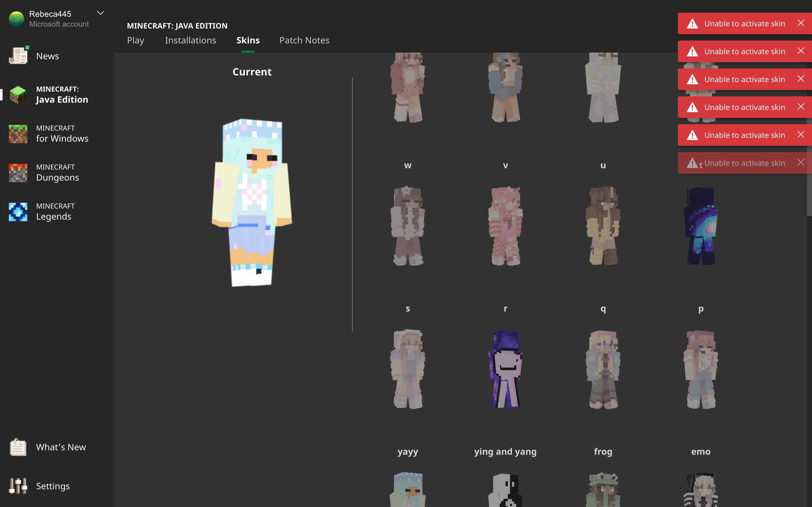Select the pink skin named r

505,226
